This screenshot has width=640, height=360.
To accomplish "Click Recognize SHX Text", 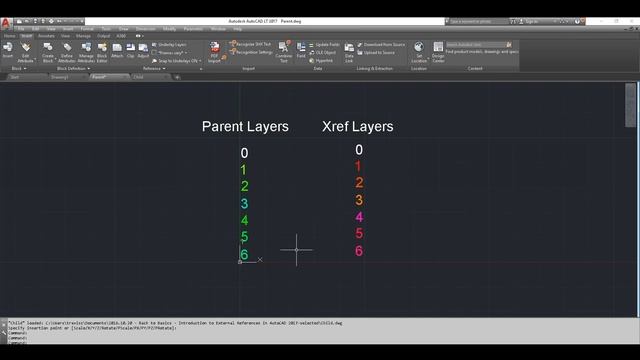I will pos(250,44).
